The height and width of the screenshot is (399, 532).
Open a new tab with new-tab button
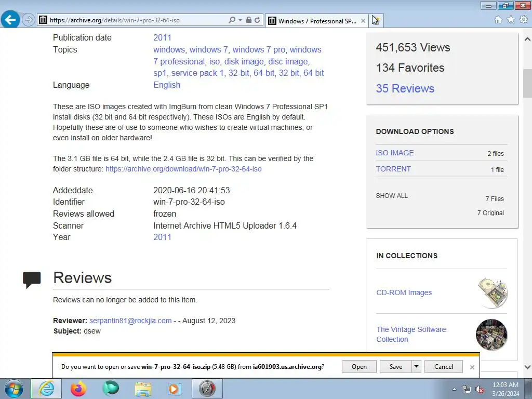click(376, 21)
